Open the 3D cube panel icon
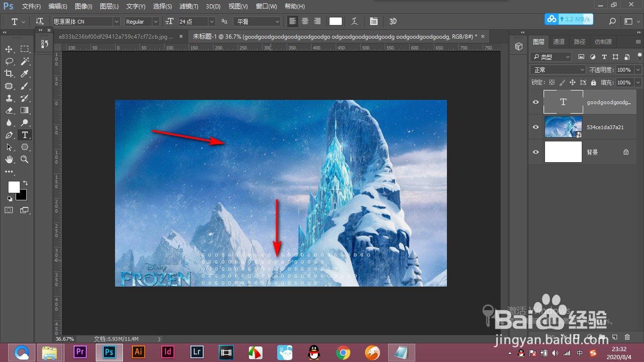 pyautogui.click(x=519, y=46)
